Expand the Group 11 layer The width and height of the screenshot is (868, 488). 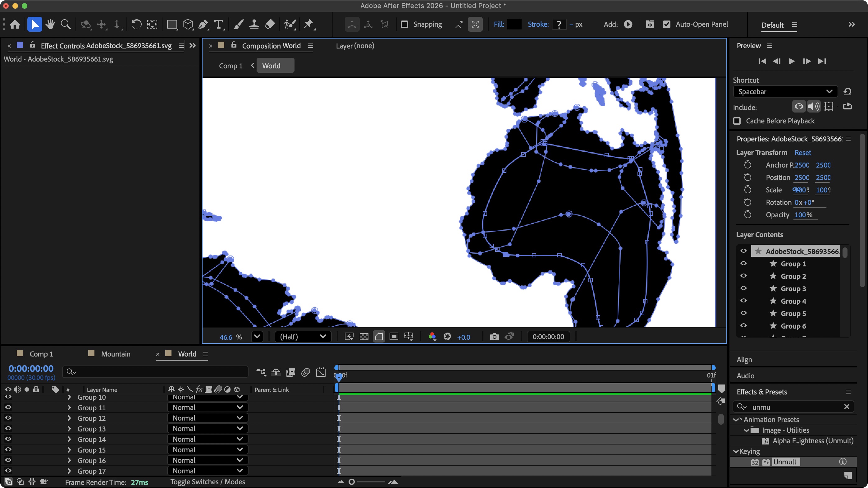pos(69,407)
